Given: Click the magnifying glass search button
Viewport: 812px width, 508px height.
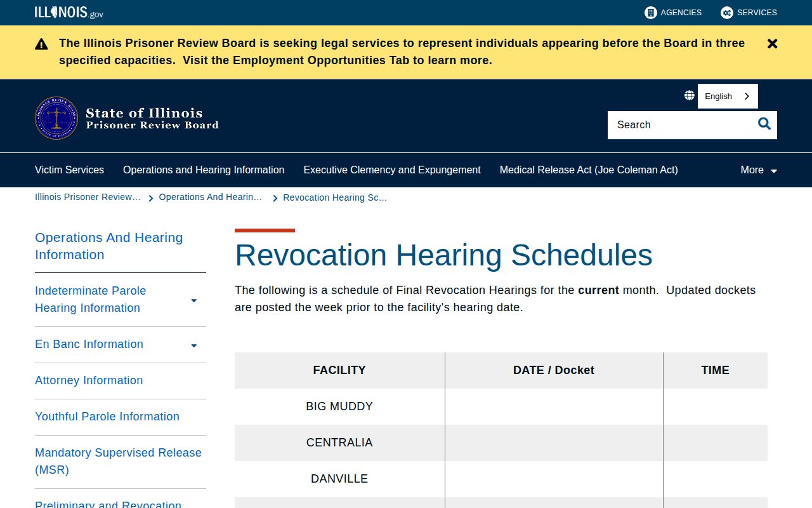Looking at the screenshot, I should pos(764,124).
